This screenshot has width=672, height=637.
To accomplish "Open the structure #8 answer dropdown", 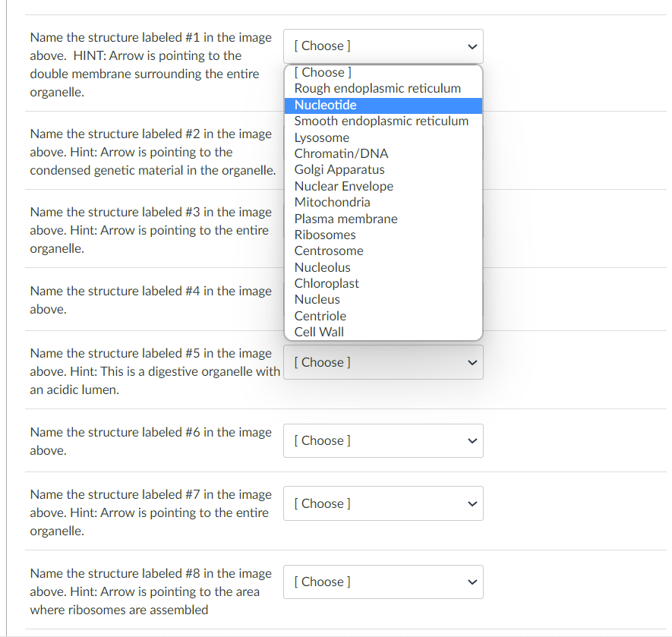I will [x=383, y=582].
